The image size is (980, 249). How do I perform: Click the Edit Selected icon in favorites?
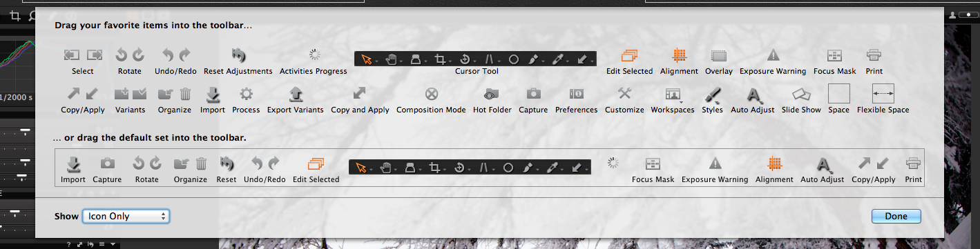(629, 55)
